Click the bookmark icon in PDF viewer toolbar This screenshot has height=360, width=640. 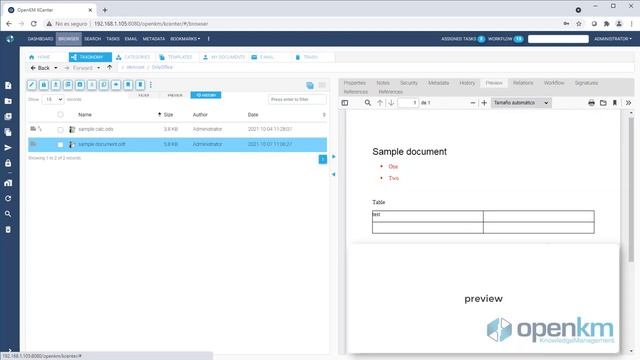click(x=615, y=103)
